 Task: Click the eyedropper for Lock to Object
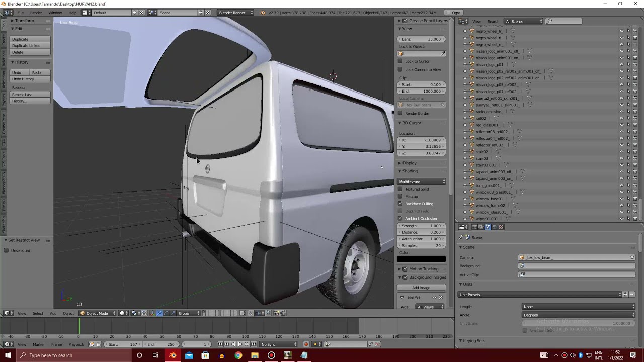tap(443, 54)
